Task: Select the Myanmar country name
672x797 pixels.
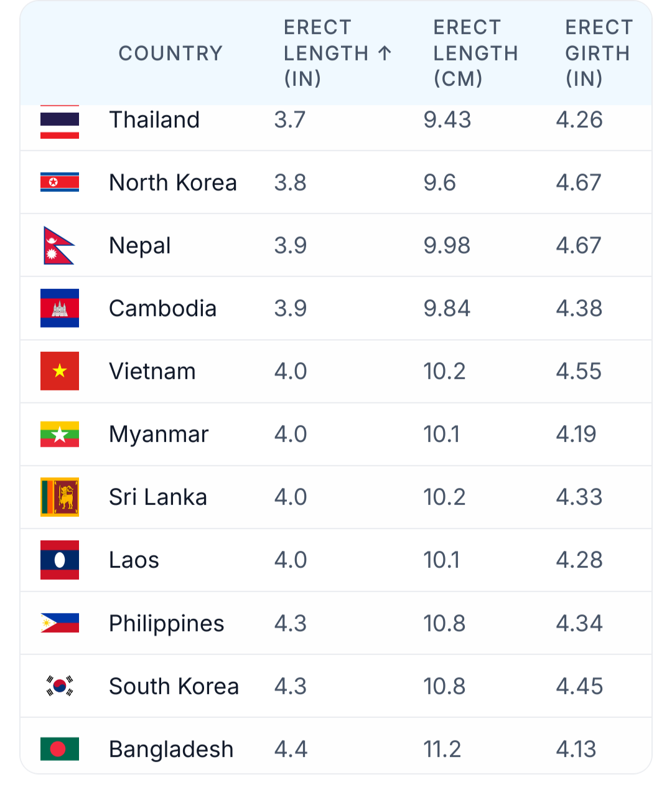Action: (x=159, y=434)
